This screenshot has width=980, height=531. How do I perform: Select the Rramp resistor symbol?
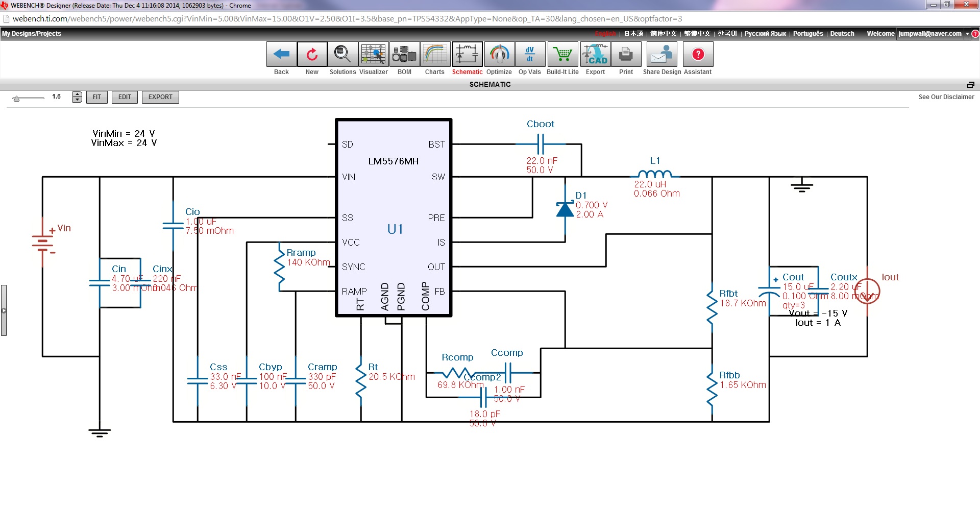tap(279, 266)
